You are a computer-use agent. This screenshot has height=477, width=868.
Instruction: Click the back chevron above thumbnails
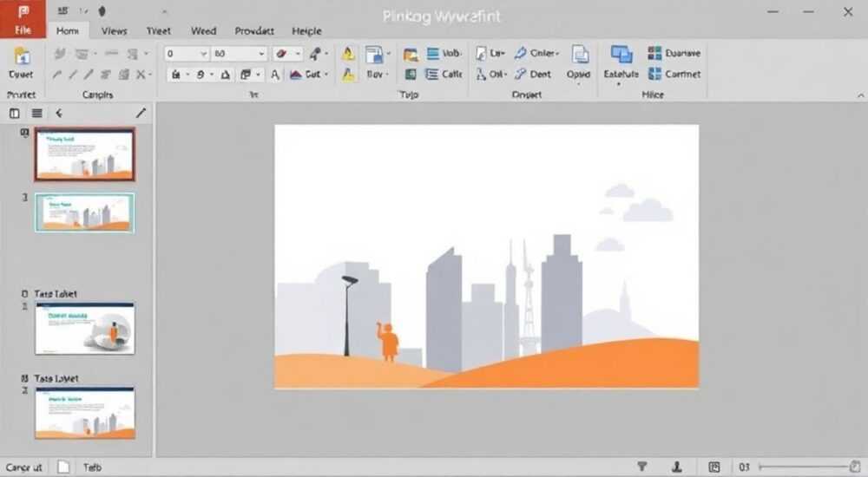coord(59,114)
